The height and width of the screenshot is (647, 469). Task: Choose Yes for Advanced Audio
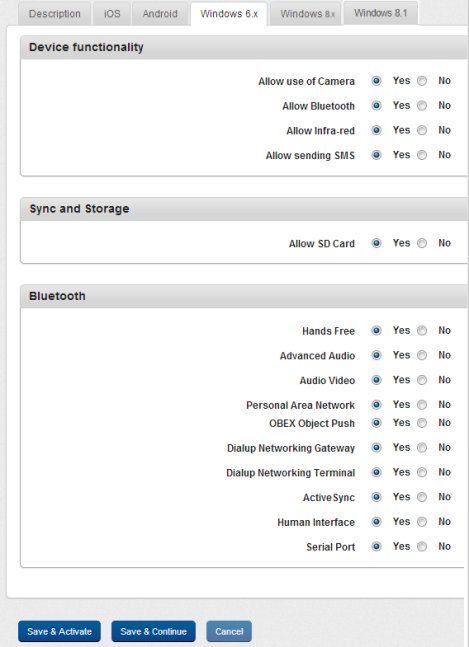pos(376,355)
